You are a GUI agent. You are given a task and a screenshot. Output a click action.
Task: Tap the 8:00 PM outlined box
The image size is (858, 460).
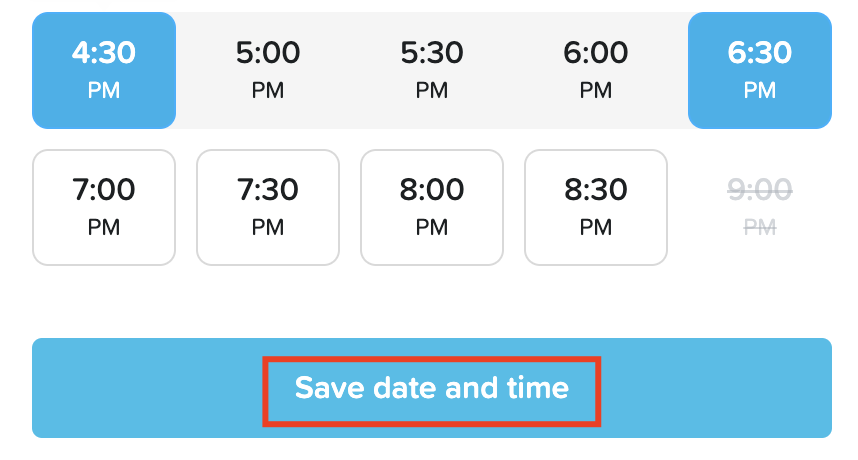[432, 207]
